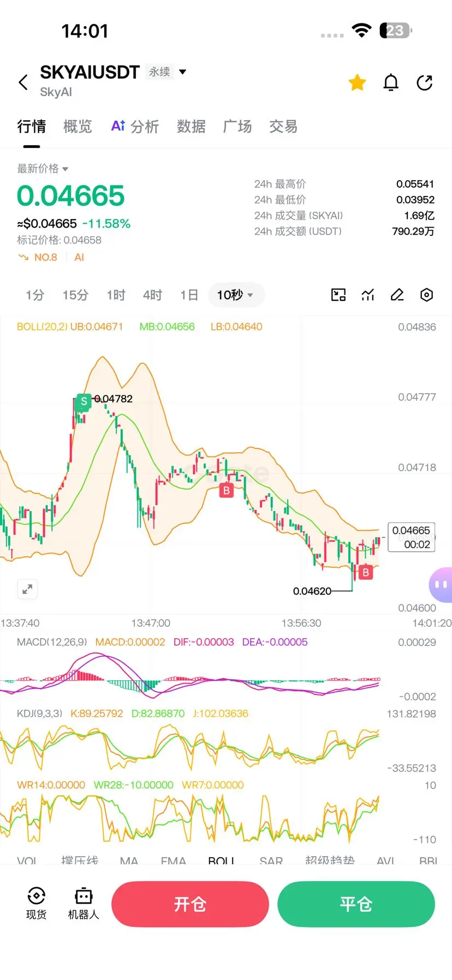This screenshot has width=452, height=980.
Task: Open the chart indicators icon
Action: point(368,295)
